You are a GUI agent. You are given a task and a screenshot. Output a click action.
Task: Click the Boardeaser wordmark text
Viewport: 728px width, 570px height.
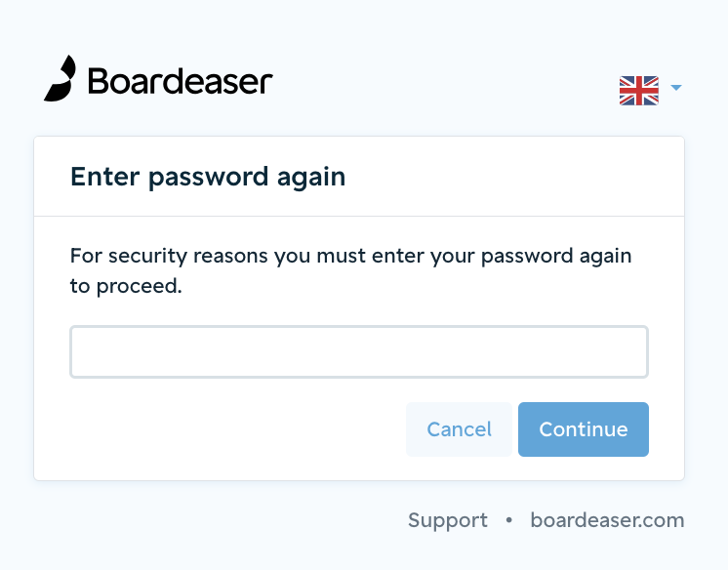(181, 81)
